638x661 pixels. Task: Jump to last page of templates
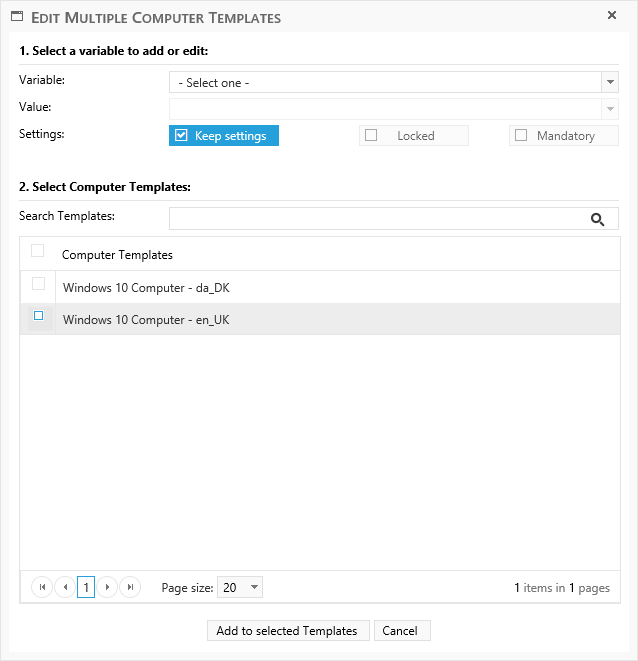pos(130,588)
